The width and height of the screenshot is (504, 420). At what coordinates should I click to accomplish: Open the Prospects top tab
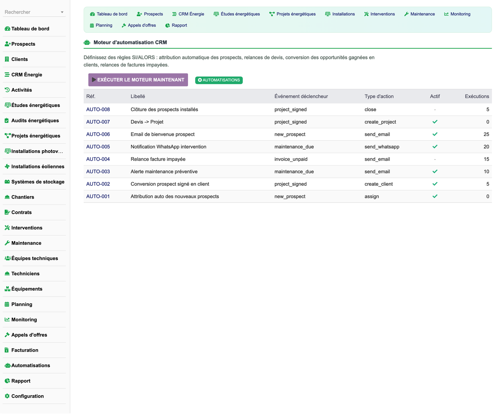point(150,14)
